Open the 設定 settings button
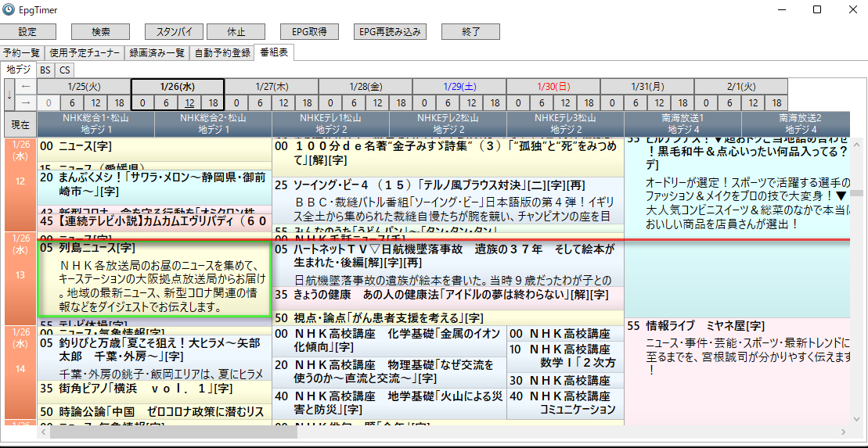Screen dimensions: 868x448 coord(27,31)
